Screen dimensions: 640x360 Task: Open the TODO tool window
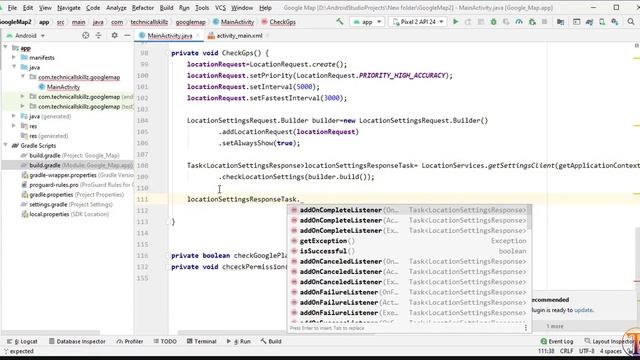(165, 341)
